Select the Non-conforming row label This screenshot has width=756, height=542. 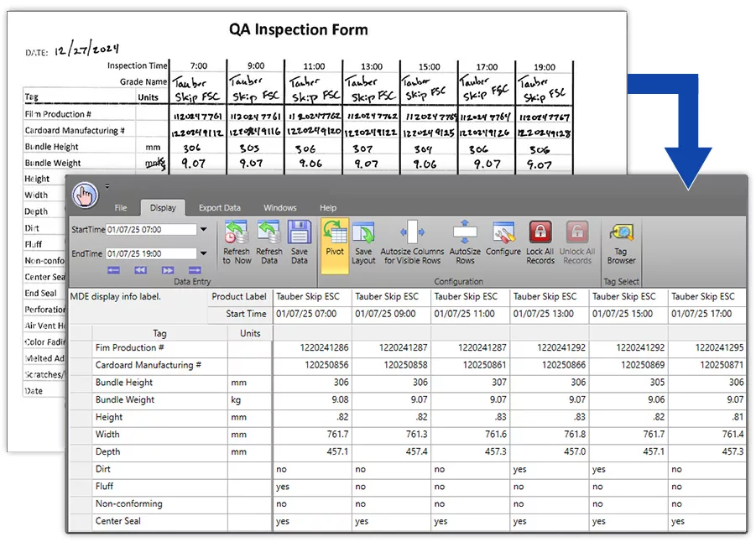point(128,504)
